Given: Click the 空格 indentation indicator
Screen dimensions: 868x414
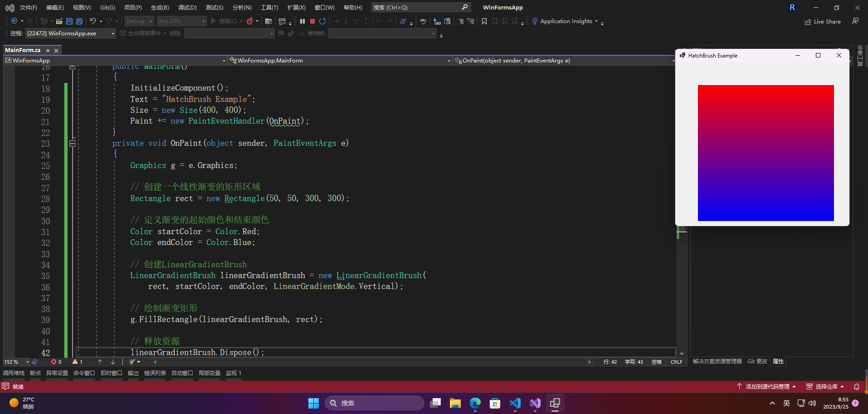Looking at the screenshot, I should point(657,362).
